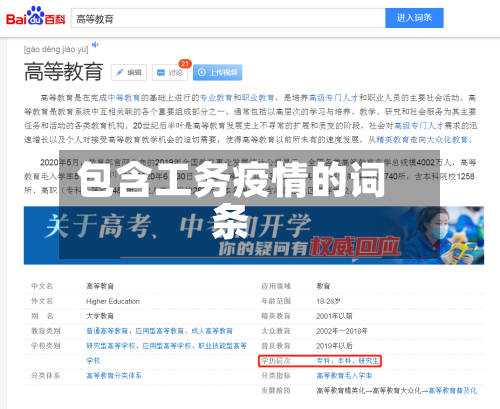Viewport: 500px width, 409px height.
Task: Click the 编辑 edit button
Action: pyautogui.click(x=129, y=72)
